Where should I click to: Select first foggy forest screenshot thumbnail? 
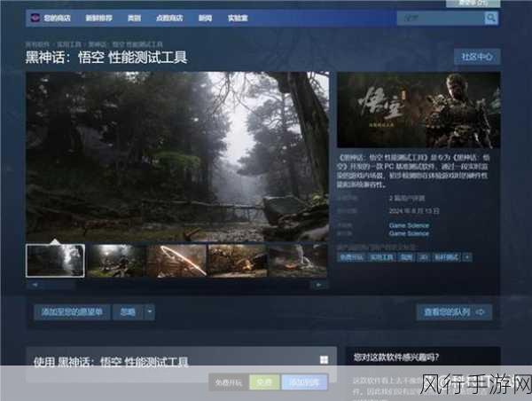55,261
